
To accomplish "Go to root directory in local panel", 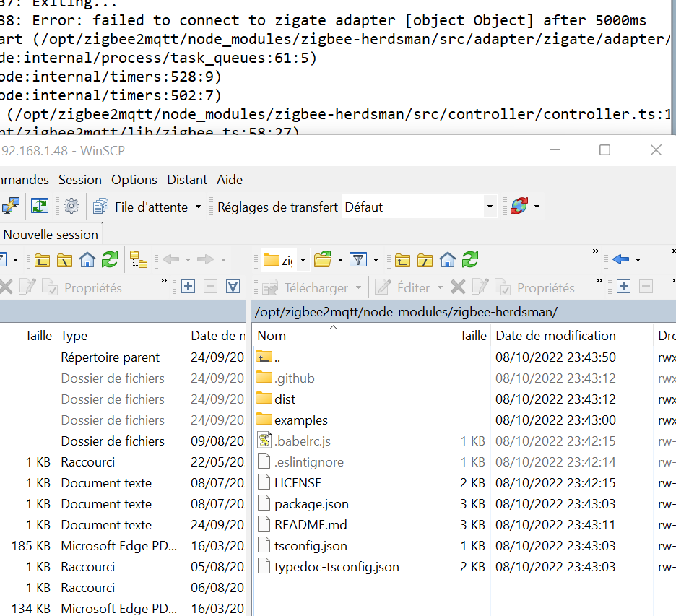I will pos(65,260).
